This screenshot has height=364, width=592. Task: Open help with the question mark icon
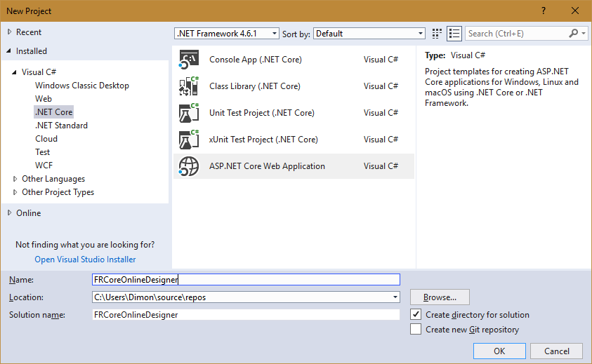pyautogui.click(x=544, y=11)
